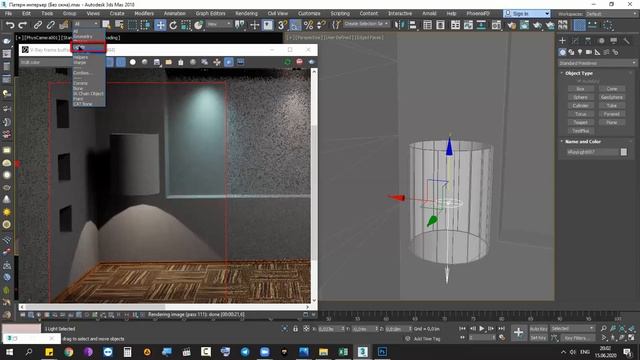
Task: Open the RGB color channel dropdown in frame buffer
Action: tap(46, 62)
